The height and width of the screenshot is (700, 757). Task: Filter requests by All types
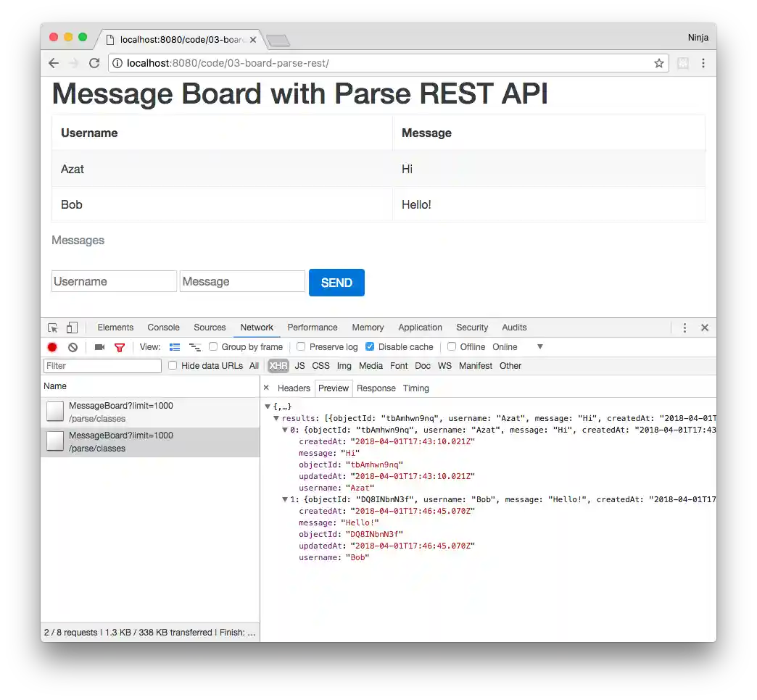coord(254,366)
